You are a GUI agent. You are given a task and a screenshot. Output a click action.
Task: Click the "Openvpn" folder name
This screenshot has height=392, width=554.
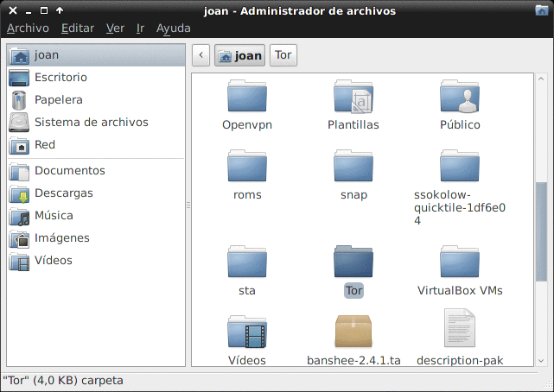(247, 125)
